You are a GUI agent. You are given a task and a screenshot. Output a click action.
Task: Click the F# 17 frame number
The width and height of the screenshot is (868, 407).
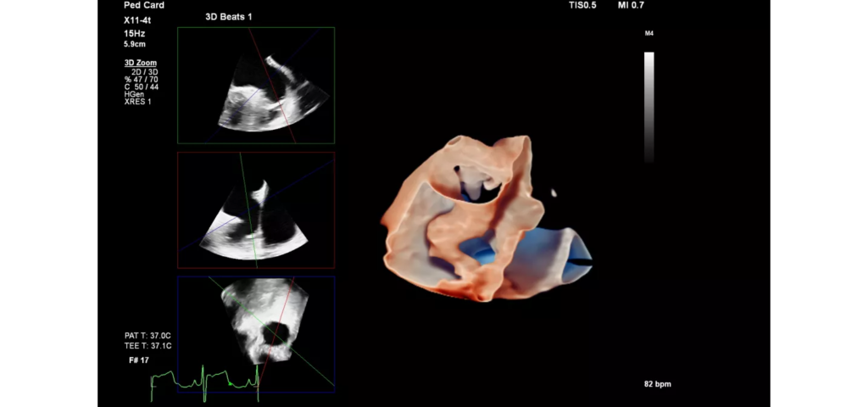[x=140, y=360]
